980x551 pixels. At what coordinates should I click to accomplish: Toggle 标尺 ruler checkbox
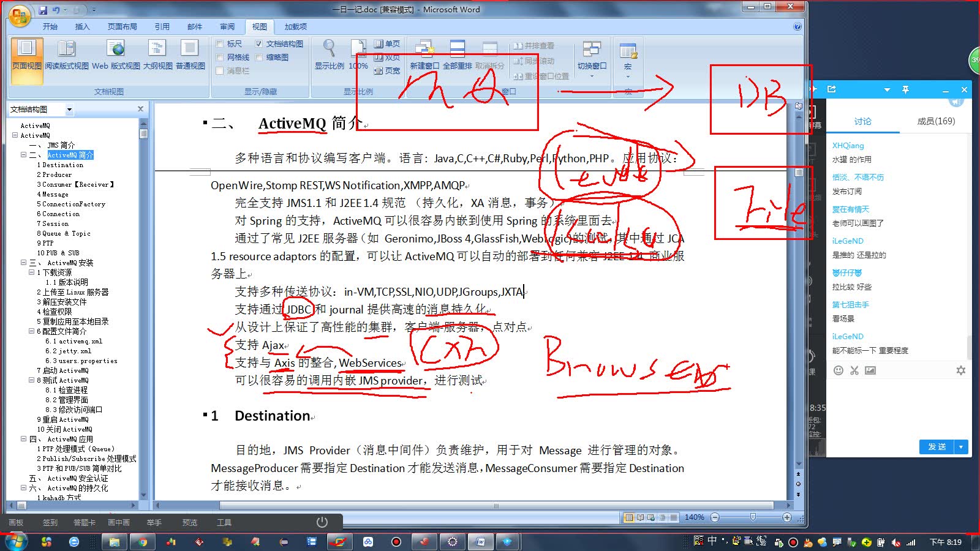(220, 43)
